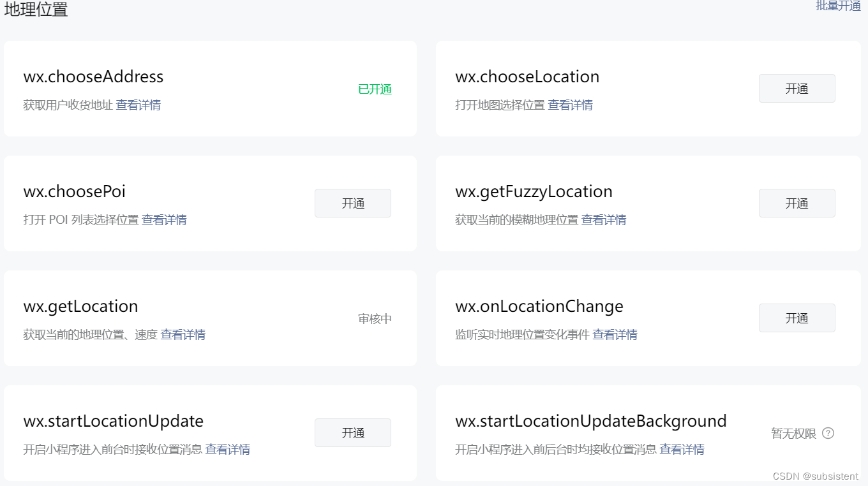
Task: Click 开通 button for wx.choosePoi
Action: coord(352,203)
